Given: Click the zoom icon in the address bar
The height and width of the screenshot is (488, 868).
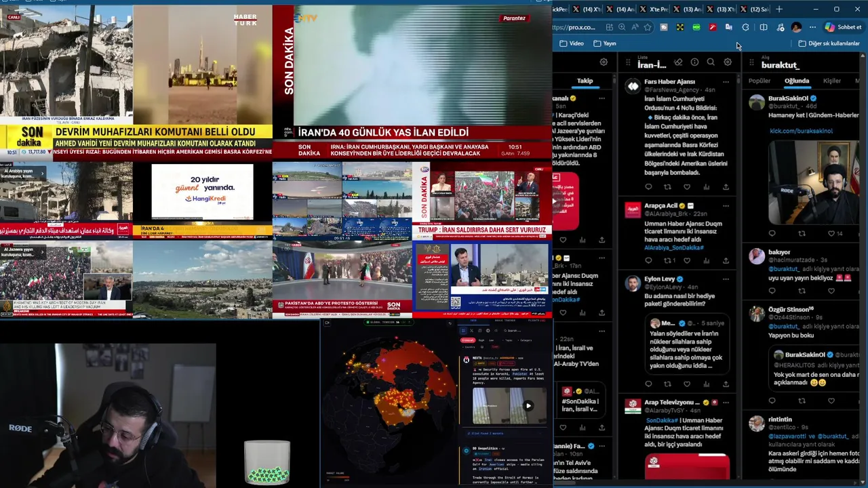Looking at the screenshot, I should [622, 27].
